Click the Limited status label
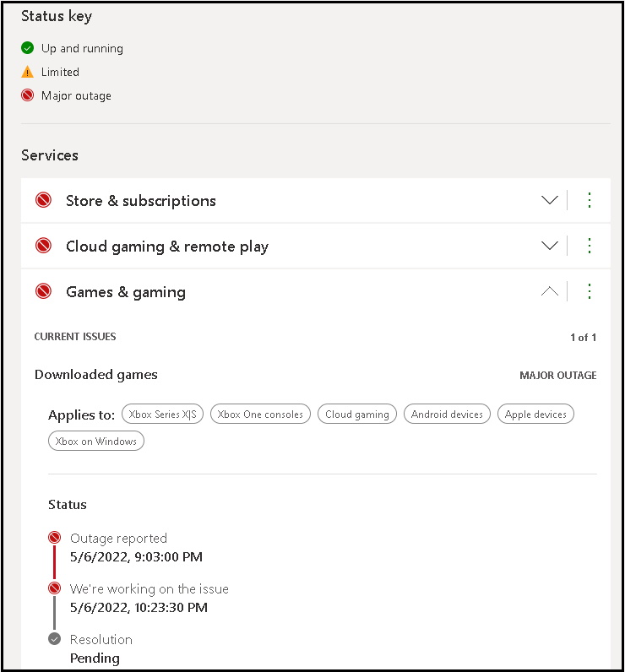The width and height of the screenshot is (625, 672). click(60, 72)
